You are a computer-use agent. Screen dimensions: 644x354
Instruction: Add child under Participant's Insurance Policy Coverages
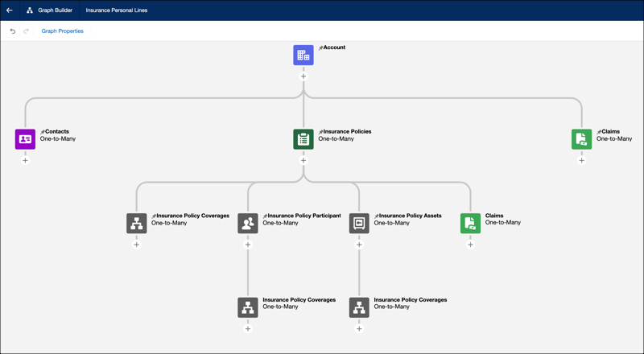248,329
